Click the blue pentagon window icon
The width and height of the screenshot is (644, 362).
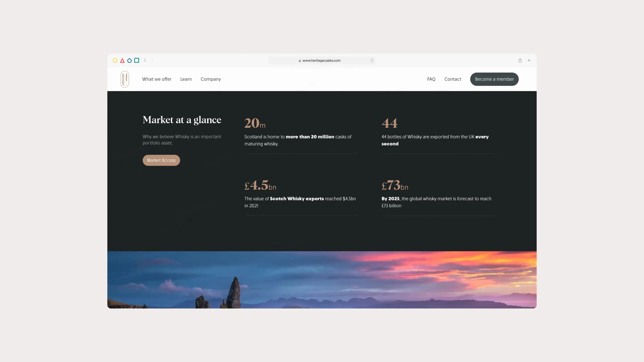coord(129,61)
